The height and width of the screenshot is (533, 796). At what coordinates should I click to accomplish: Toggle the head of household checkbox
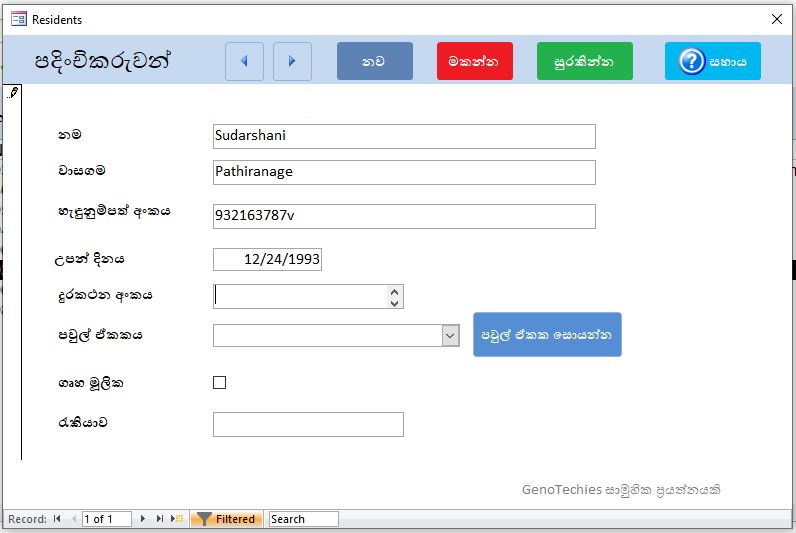[219, 382]
